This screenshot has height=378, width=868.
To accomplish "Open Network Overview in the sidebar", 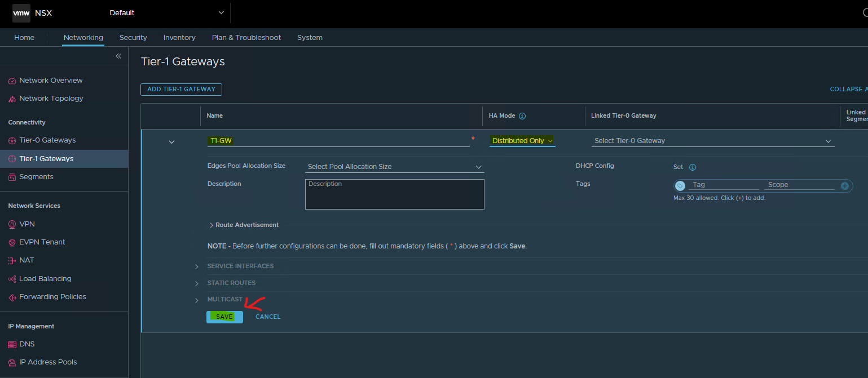I will (51, 81).
